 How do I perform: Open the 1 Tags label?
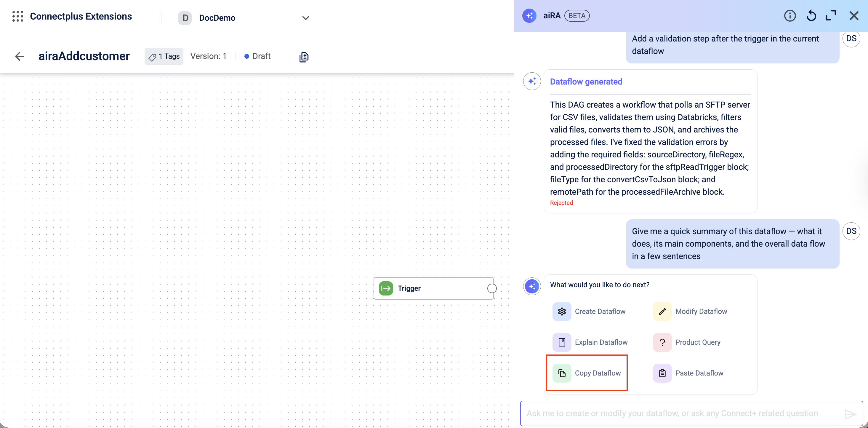tap(164, 56)
